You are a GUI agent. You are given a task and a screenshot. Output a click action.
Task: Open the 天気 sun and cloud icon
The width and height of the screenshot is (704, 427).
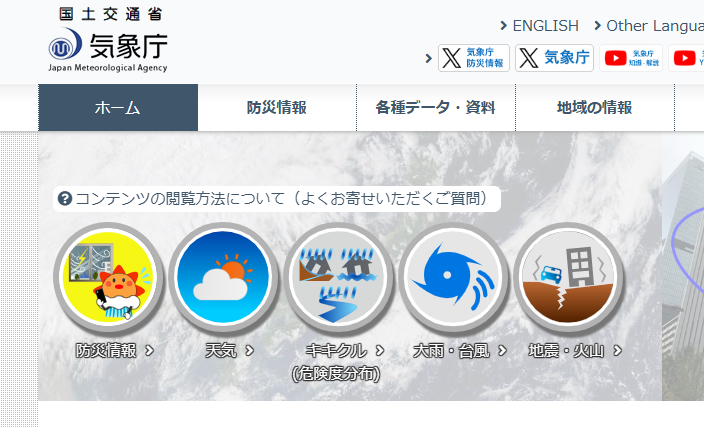click(x=223, y=277)
